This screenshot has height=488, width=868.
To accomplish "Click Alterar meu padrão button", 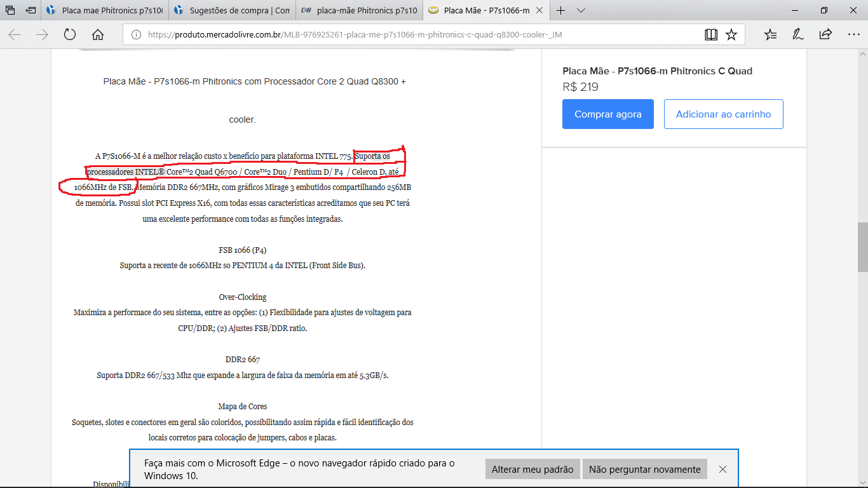I will click(x=532, y=470).
